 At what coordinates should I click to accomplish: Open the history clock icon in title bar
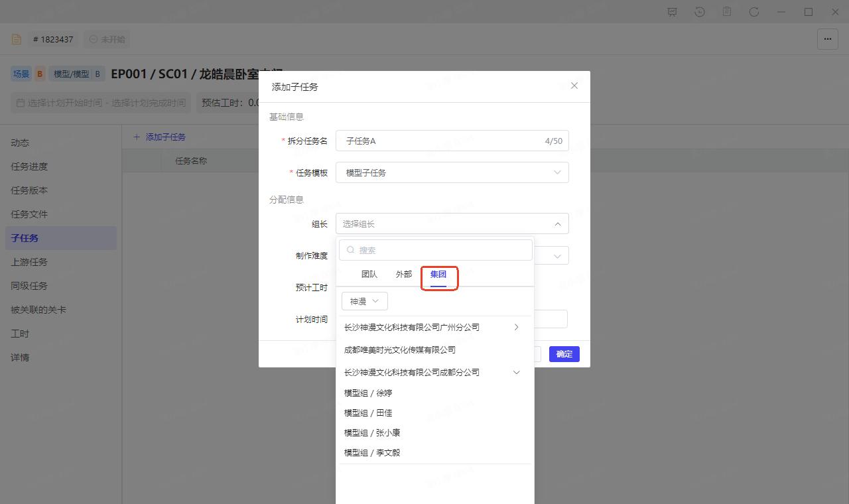[x=700, y=12]
